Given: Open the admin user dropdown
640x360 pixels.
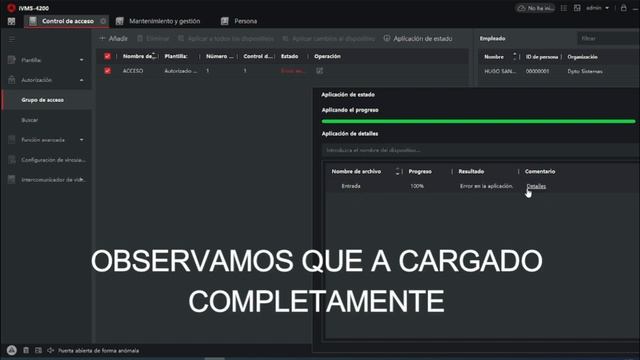Looking at the screenshot, I should point(598,8).
